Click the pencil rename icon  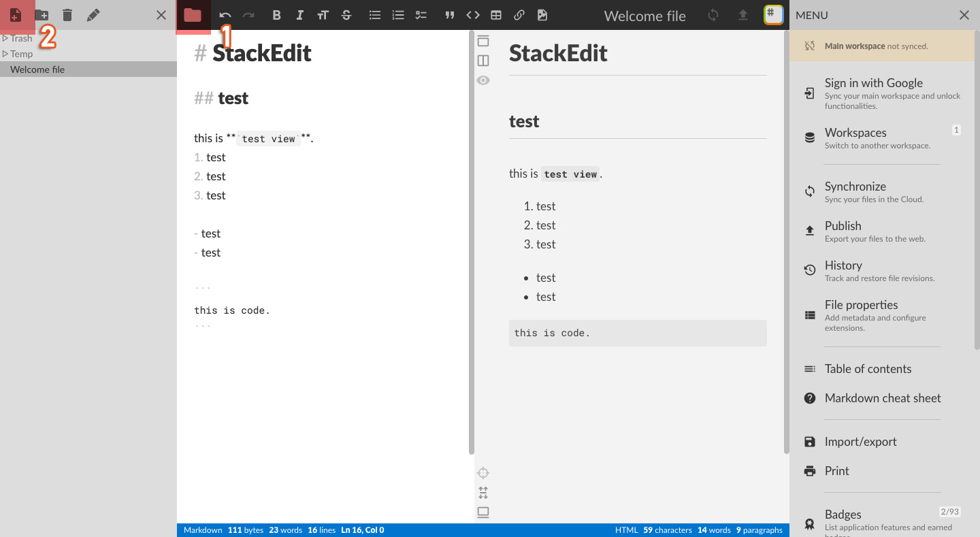tap(93, 15)
